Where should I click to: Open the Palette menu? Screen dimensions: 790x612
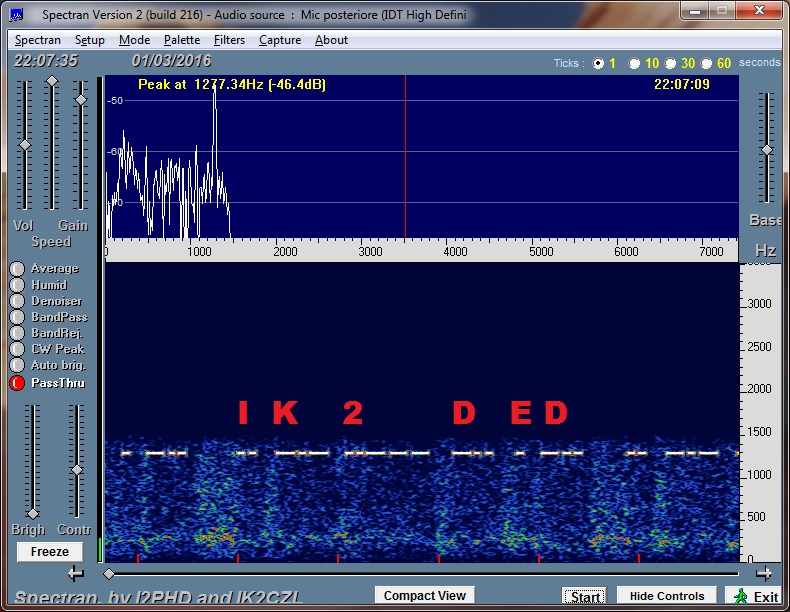pos(182,40)
